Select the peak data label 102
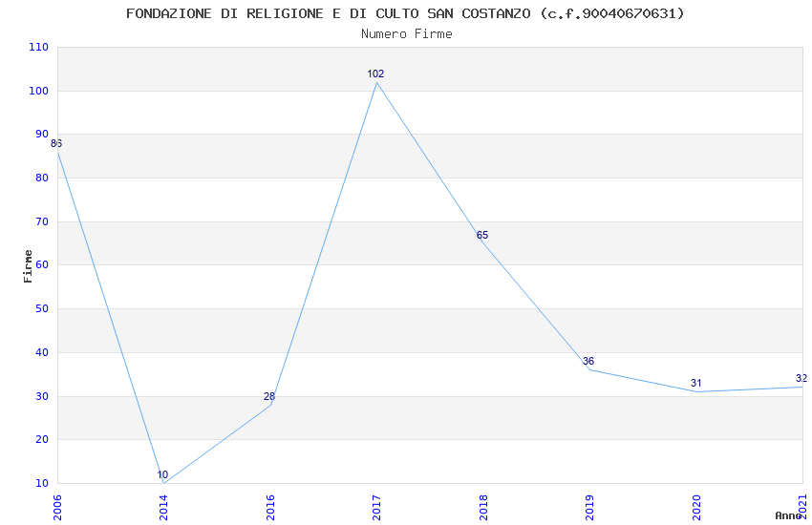Screen dimensions: 812x525 pos(375,73)
